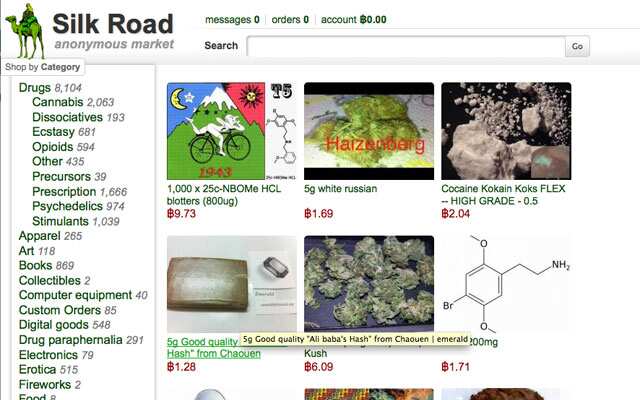
Task: Focus the Search text field
Action: (406, 46)
